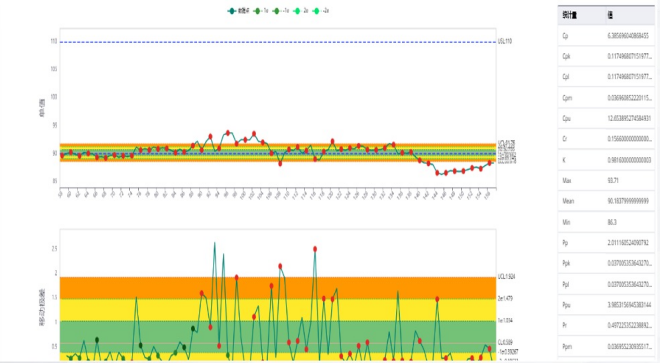Click the 值 column header
Viewport: 660px width, 364px height.
[610, 16]
